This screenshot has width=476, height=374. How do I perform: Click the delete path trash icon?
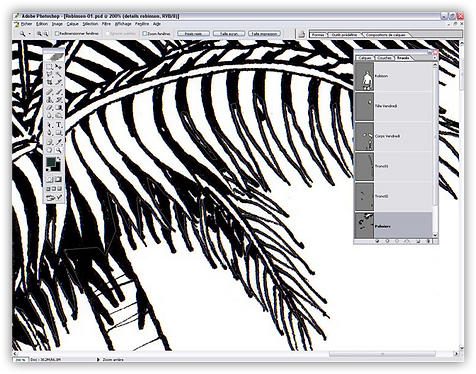[x=429, y=241]
